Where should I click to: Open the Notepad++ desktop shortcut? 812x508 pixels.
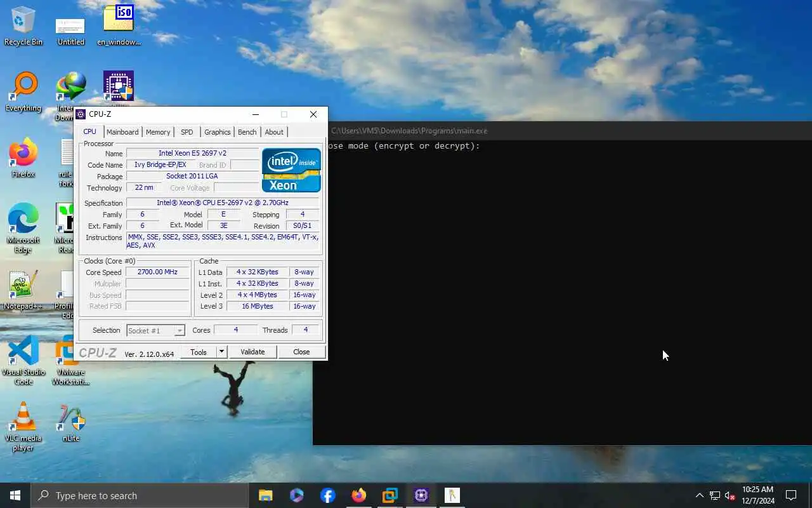pos(23,290)
